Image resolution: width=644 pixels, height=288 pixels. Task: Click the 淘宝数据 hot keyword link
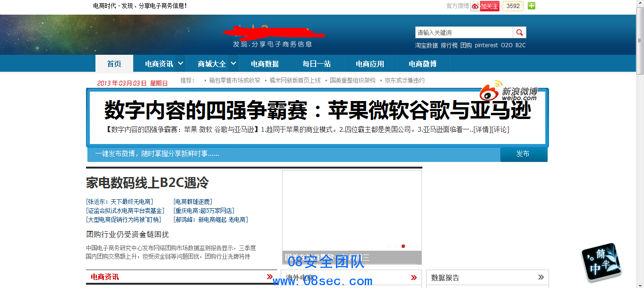click(427, 45)
